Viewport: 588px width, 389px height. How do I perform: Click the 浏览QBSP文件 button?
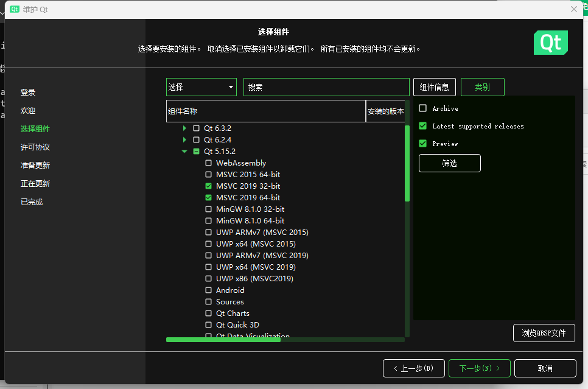[x=544, y=333]
